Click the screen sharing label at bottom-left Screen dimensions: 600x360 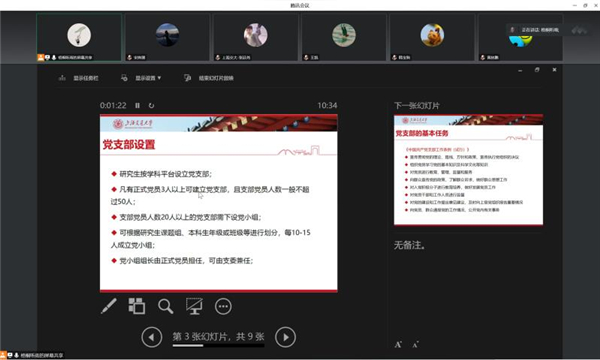(41, 355)
